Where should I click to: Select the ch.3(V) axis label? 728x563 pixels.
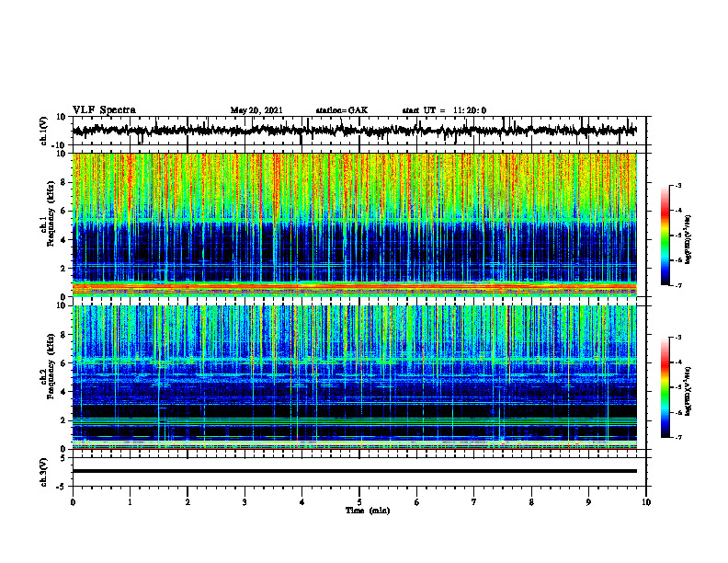pyautogui.click(x=44, y=472)
